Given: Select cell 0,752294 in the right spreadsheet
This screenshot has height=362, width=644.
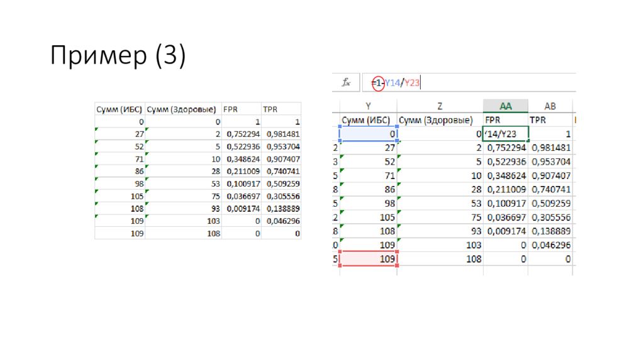Looking at the screenshot, I should click(506, 148).
